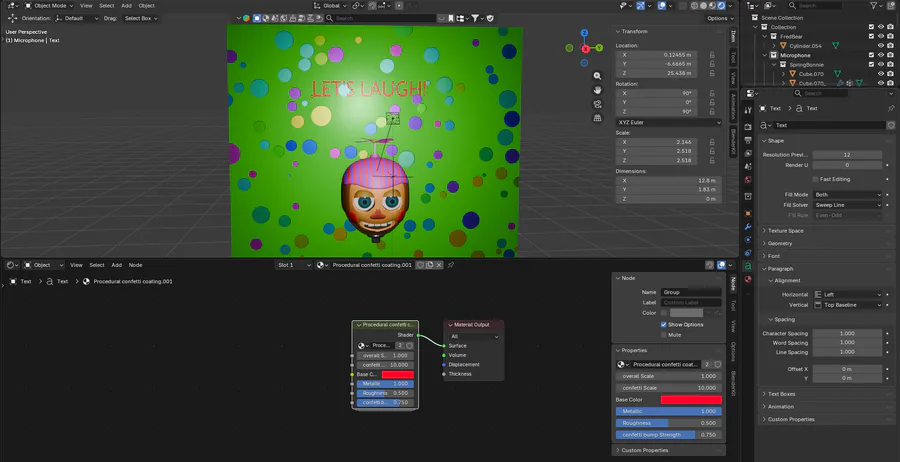Open the Orientation Default dropdown
This screenshot has width=900, height=462.
click(75, 18)
